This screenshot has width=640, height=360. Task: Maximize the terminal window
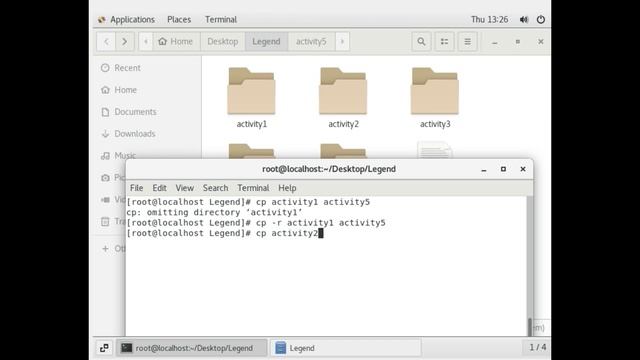[503, 169]
